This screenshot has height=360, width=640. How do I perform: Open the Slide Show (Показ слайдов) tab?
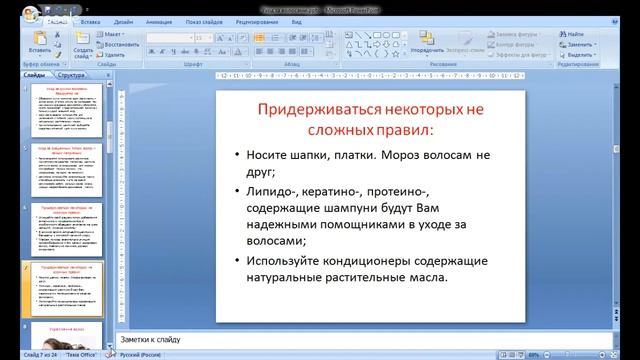pyautogui.click(x=204, y=22)
